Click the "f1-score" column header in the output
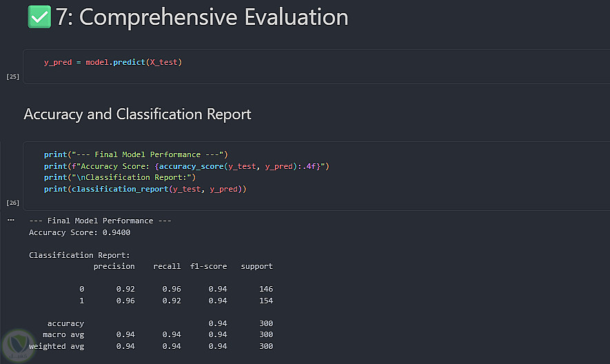Screen dimensions: 610x364 [210, 266]
